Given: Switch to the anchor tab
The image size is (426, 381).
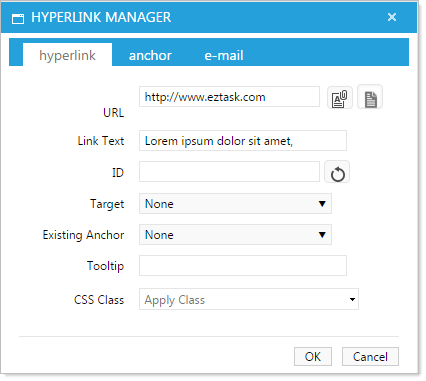Looking at the screenshot, I should pyautogui.click(x=150, y=55).
